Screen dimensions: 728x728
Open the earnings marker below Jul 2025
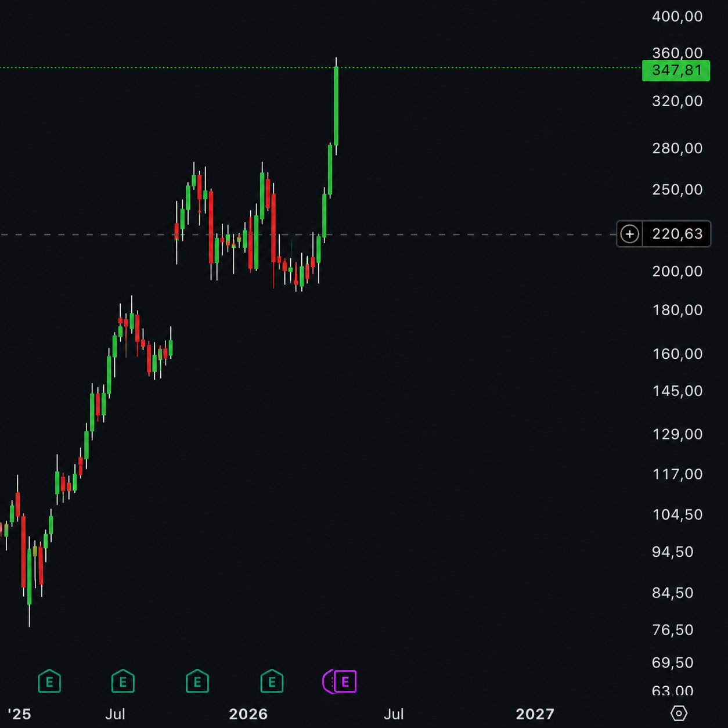coord(123,682)
